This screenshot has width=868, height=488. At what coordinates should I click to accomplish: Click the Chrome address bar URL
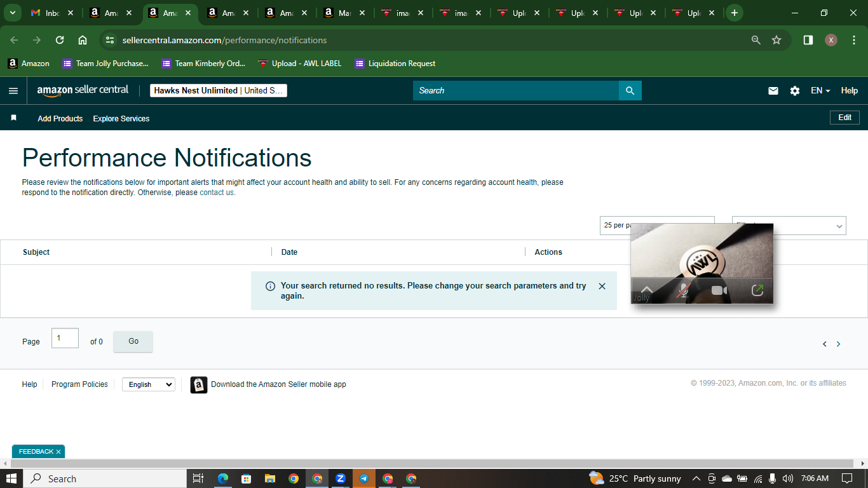pos(224,40)
